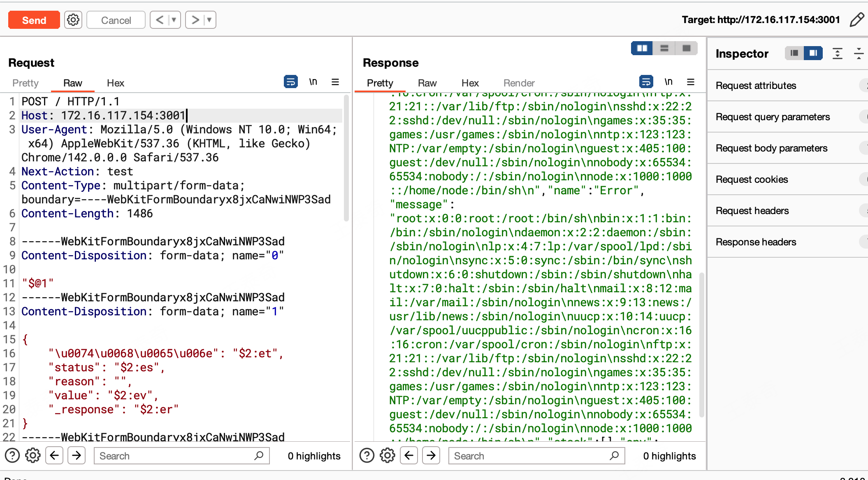Click the Response panel vertical scrollbar

pos(701,345)
